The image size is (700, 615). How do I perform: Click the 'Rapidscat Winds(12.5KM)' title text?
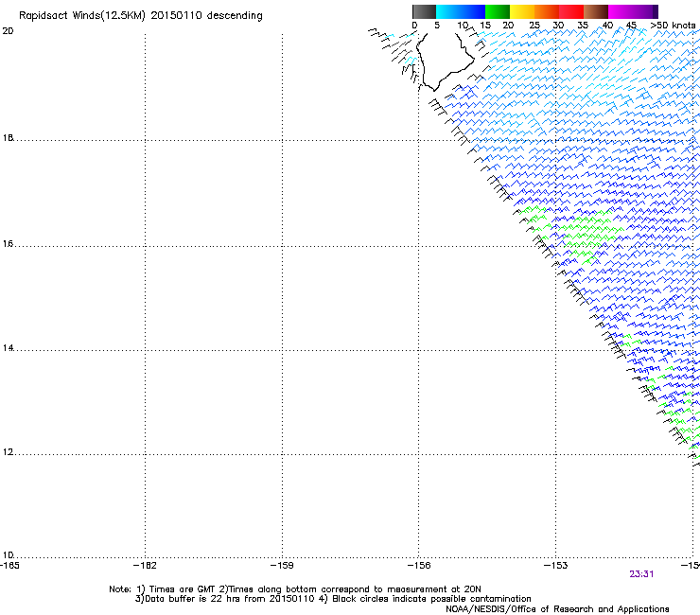point(82,16)
